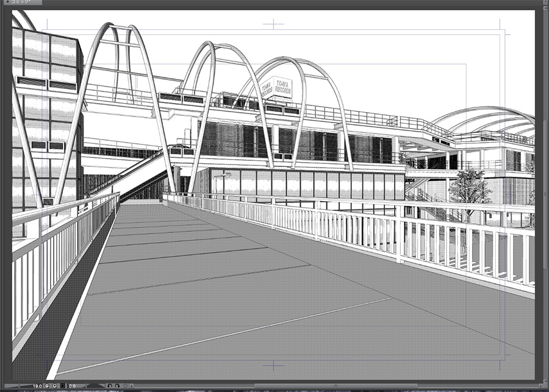Click the triangular rotation slider
This screenshot has height=392, width=549.
96,386
